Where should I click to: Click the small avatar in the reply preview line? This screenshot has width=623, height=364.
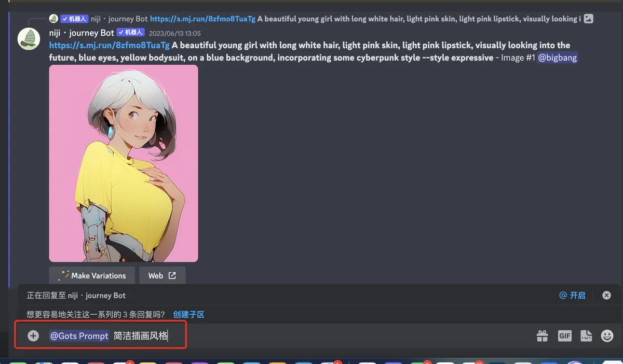click(x=53, y=19)
